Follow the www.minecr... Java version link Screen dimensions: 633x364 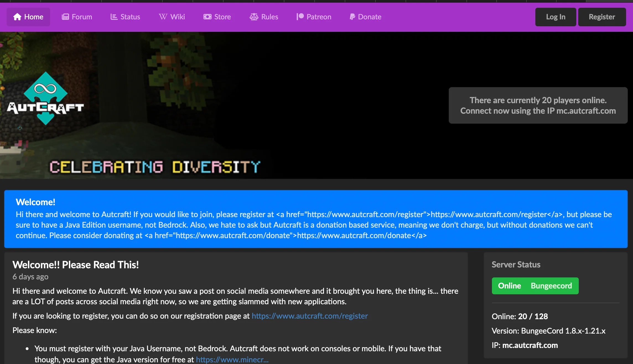232,360
